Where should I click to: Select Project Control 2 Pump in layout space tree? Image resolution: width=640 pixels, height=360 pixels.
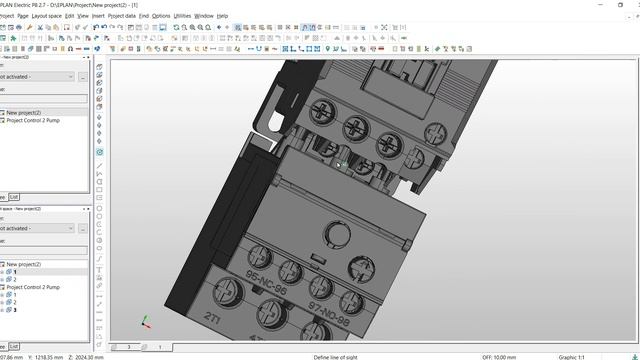click(33, 287)
